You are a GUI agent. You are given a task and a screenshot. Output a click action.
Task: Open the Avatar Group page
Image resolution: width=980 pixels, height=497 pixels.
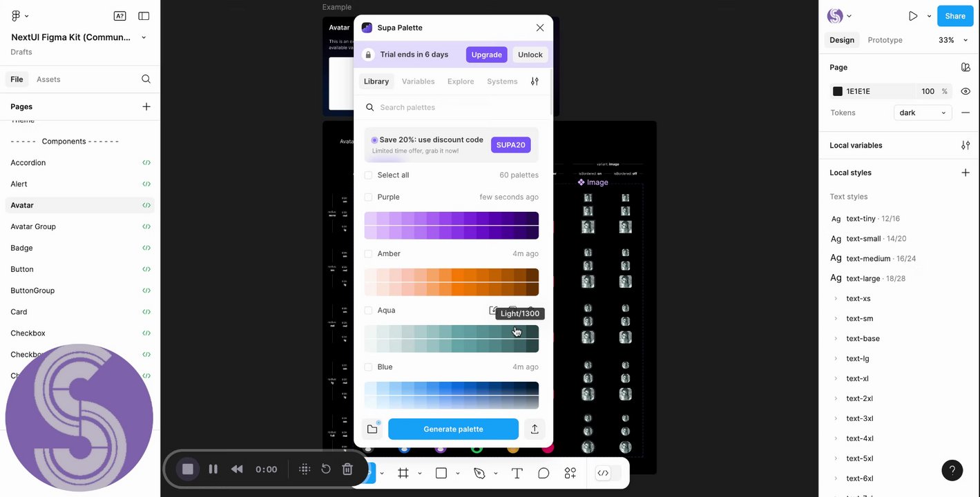point(33,226)
